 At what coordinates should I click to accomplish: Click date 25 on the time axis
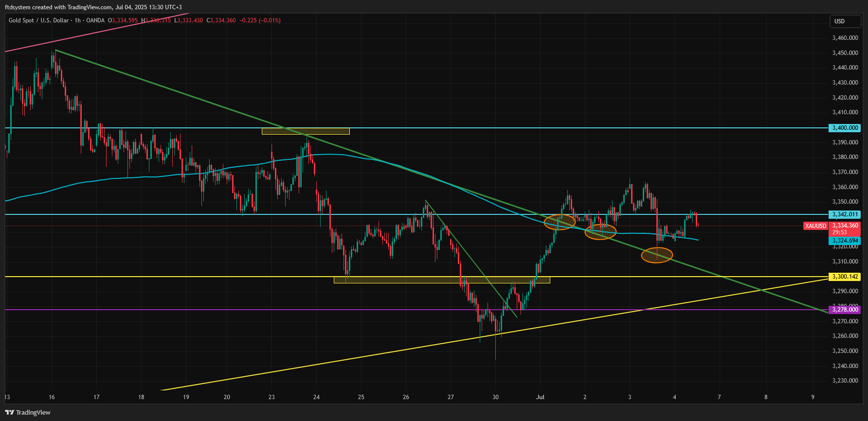(361, 397)
